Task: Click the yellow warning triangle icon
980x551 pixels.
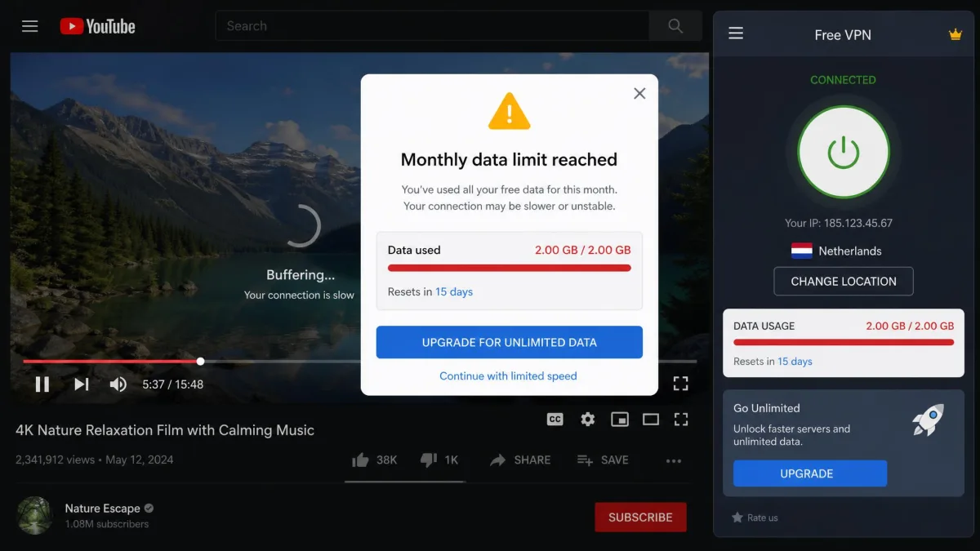Action: pos(509,112)
